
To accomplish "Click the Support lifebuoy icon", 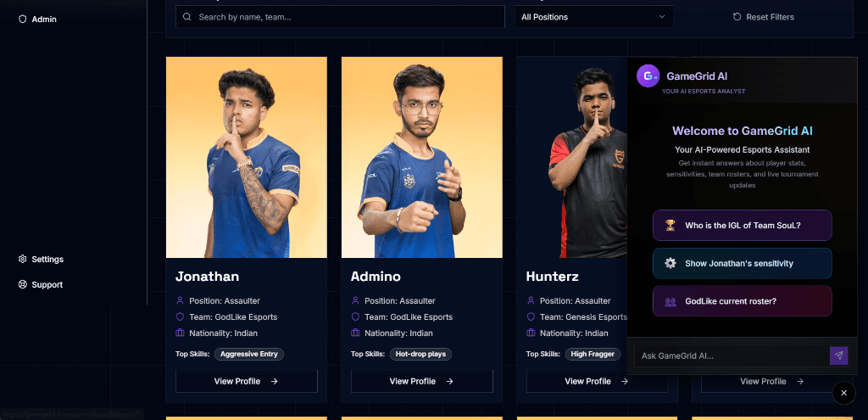I will pyautogui.click(x=23, y=285).
